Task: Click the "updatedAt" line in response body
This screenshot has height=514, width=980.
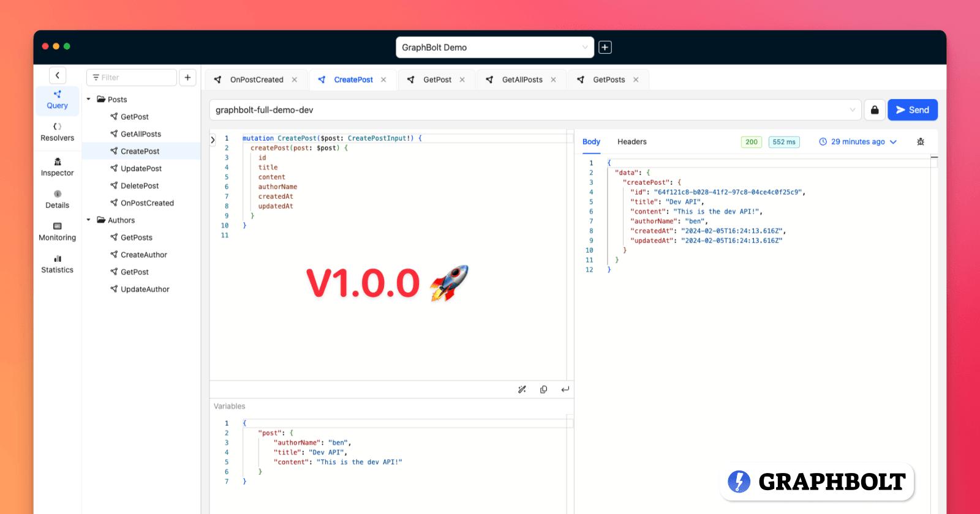Action: point(706,240)
